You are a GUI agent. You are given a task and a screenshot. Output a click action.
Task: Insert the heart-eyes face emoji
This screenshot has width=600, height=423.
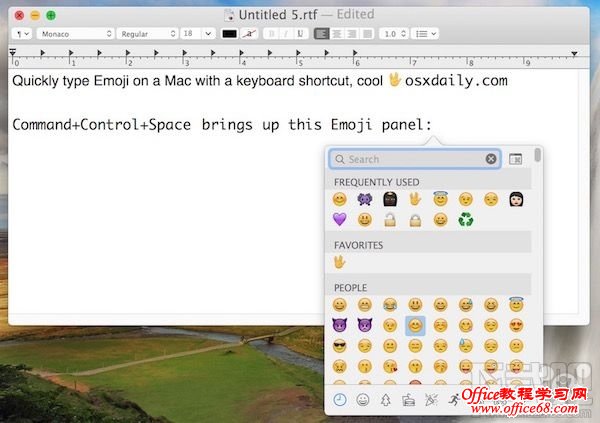(x=516, y=325)
